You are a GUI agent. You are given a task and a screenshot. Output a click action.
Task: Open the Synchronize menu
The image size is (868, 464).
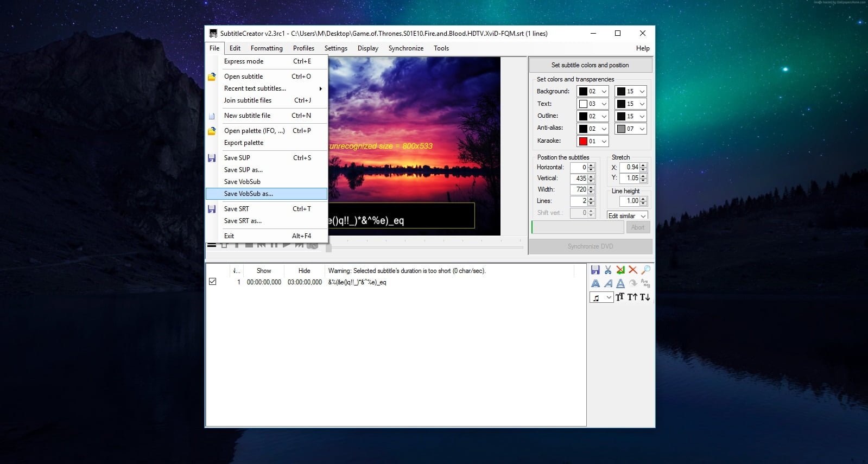[x=406, y=48]
